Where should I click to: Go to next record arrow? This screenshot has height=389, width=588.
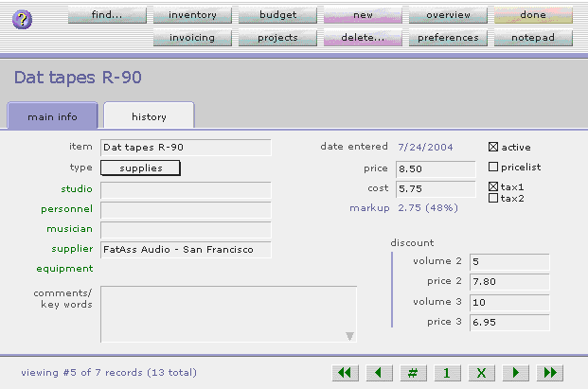tap(516, 373)
